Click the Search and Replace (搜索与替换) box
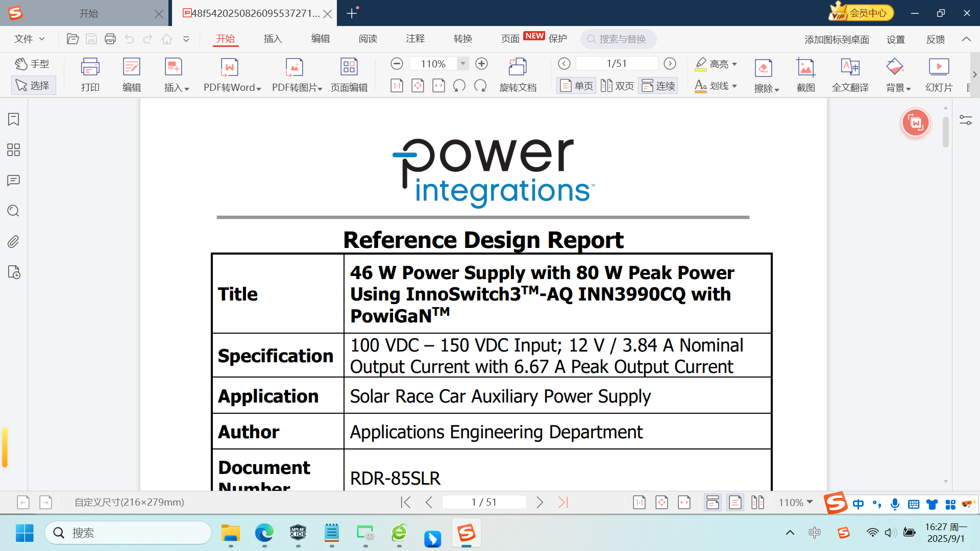Viewport: 980px width, 551px height. [x=618, y=39]
